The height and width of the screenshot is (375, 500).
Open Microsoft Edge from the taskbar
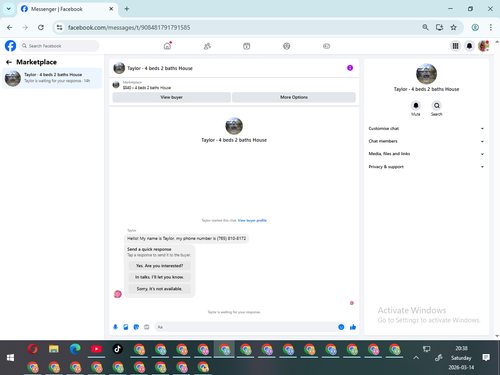click(x=75, y=349)
